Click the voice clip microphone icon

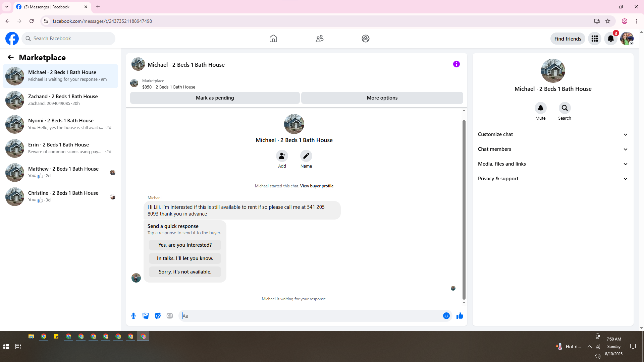(x=133, y=316)
